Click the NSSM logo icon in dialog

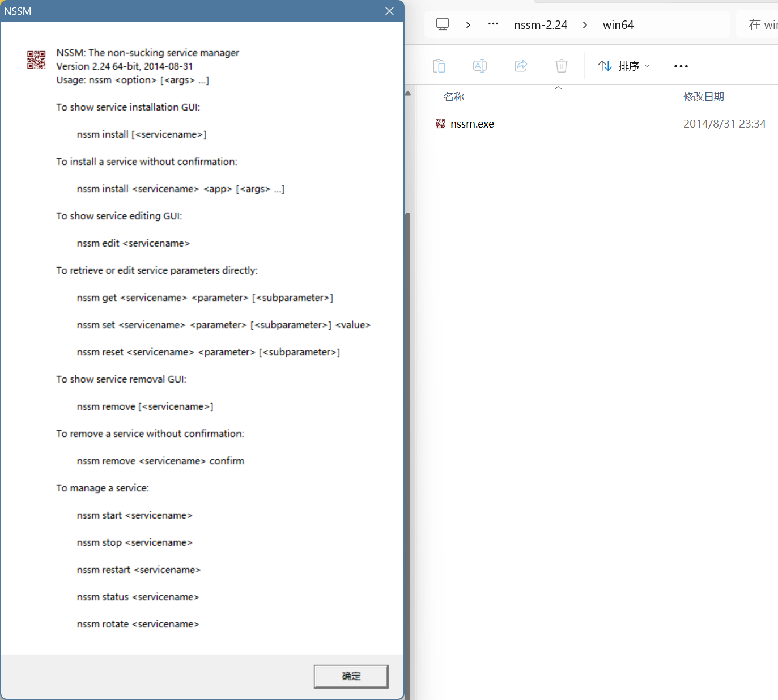tap(36, 60)
